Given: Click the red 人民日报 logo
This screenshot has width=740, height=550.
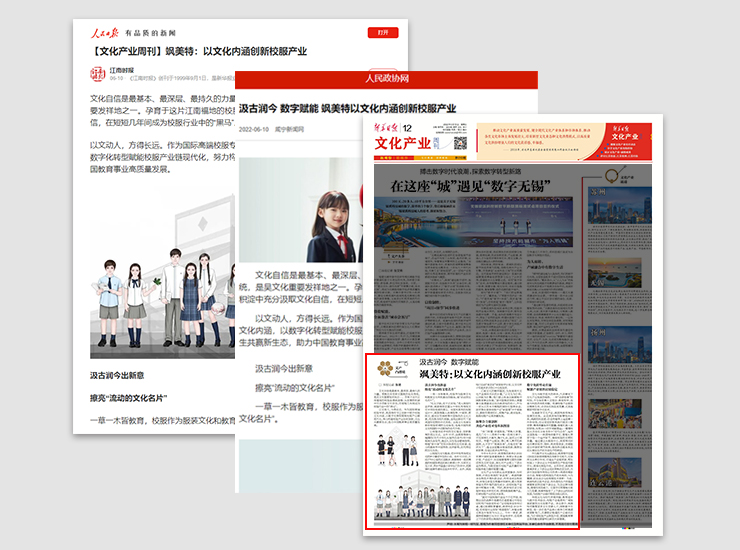Looking at the screenshot, I should click(105, 33).
